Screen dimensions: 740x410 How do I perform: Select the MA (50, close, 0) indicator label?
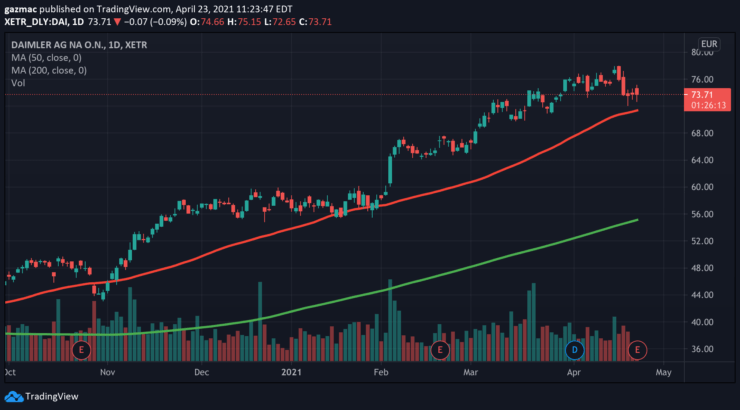point(46,58)
